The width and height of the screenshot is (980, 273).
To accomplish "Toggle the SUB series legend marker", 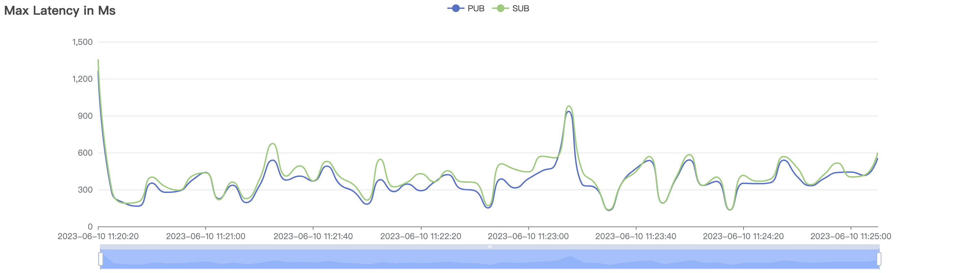I will coord(500,8).
